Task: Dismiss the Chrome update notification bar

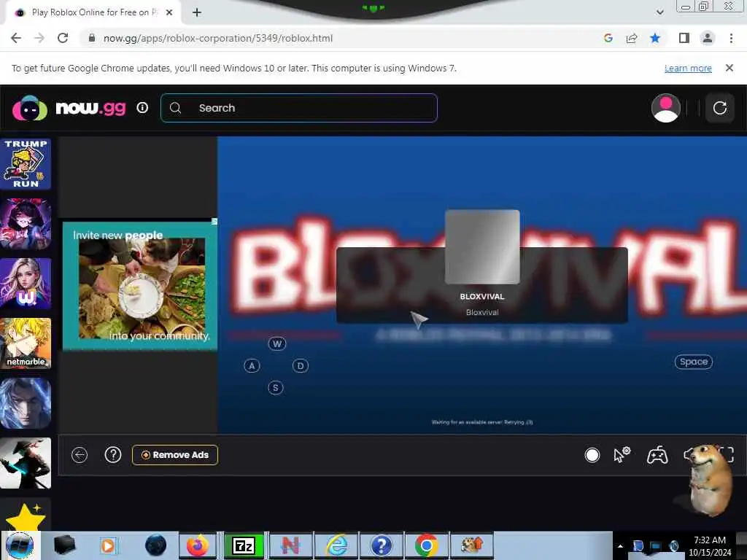Action: [729, 68]
